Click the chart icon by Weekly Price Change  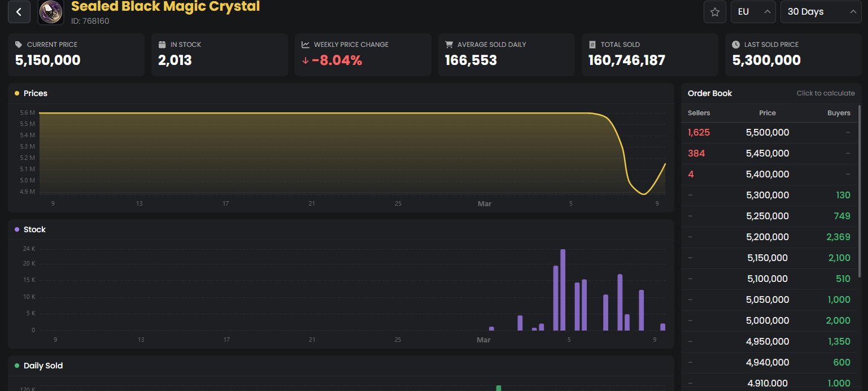(306, 45)
